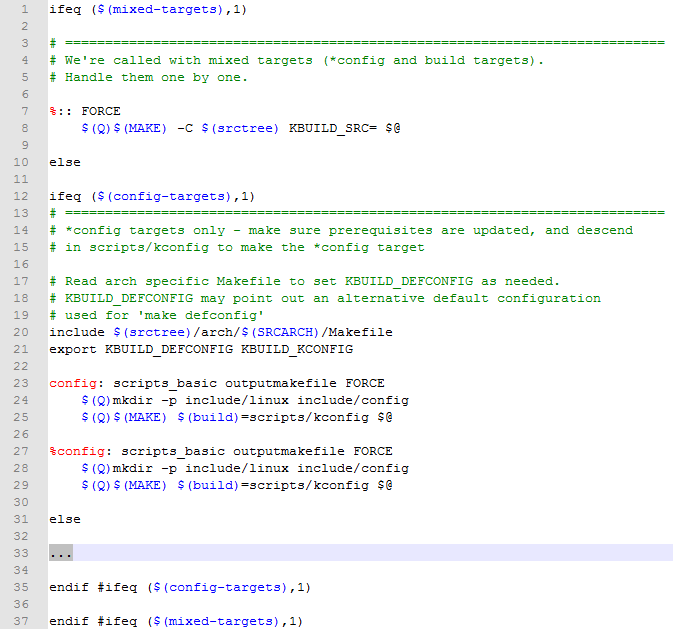
Task: Click '$(build)=scripts/kconfig' on line 29
Action: point(273,486)
